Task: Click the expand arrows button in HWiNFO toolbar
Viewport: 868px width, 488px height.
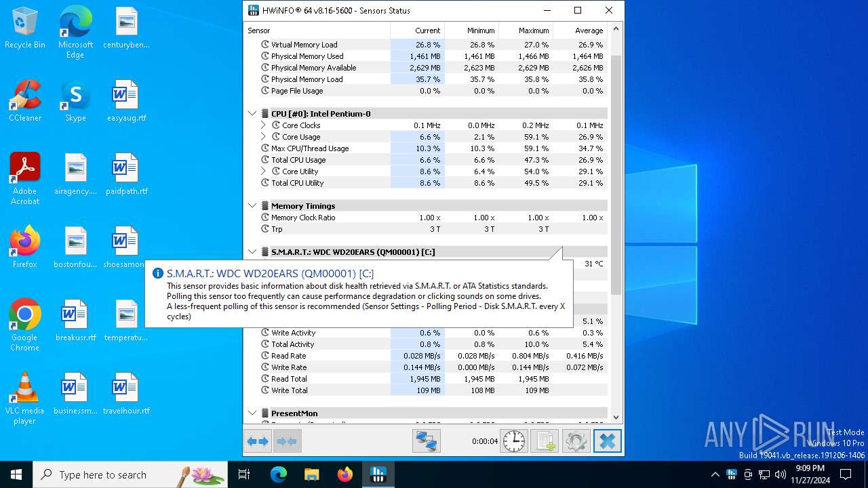Action: click(258, 441)
